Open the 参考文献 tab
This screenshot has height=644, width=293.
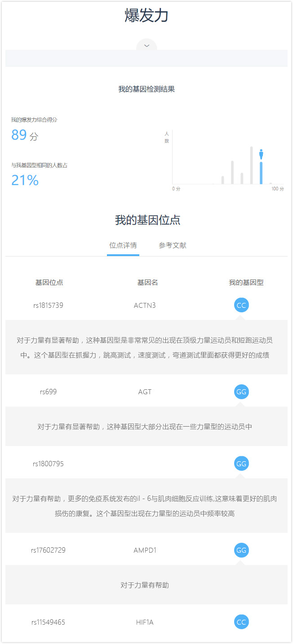pos(173,245)
